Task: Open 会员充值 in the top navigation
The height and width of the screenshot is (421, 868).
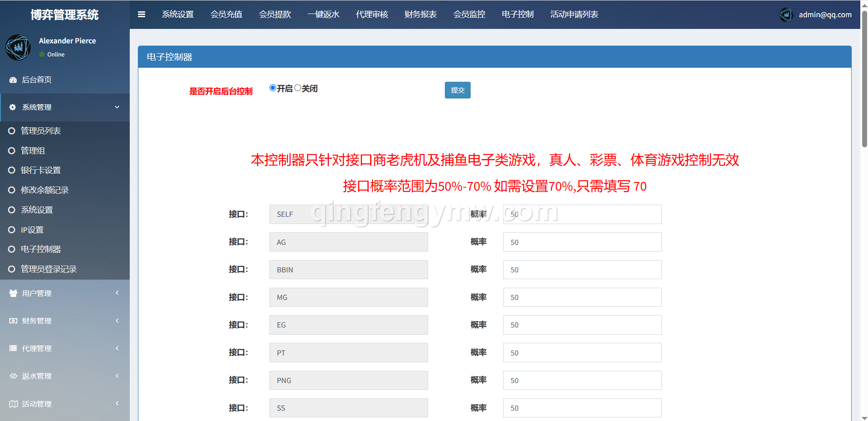Action: [x=226, y=14]
